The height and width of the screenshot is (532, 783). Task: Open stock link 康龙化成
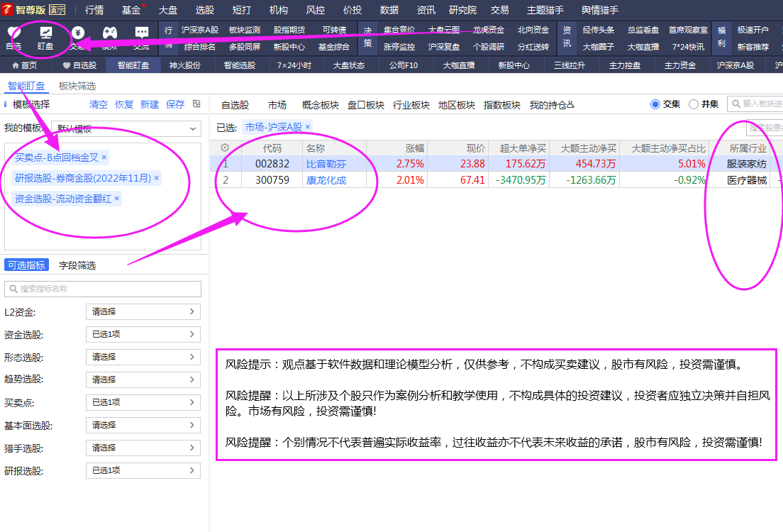[x=326, y=180]
